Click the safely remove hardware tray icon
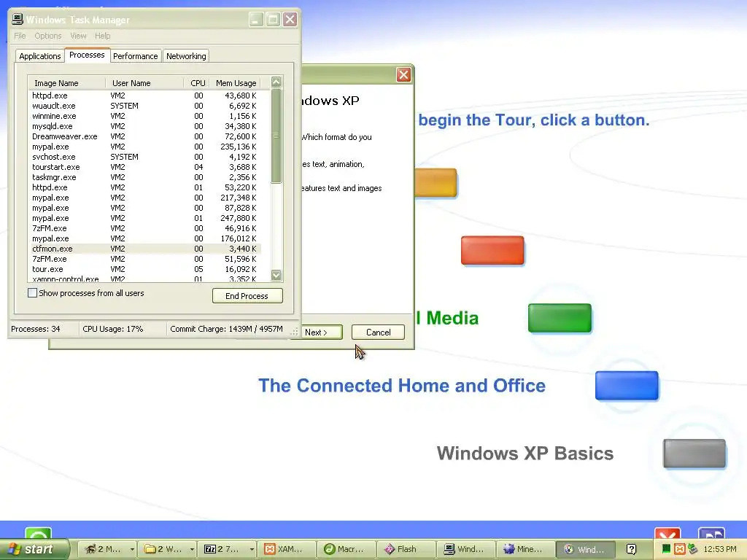The height and width of the screenshot is (560, 747). (x=692, y=549)
